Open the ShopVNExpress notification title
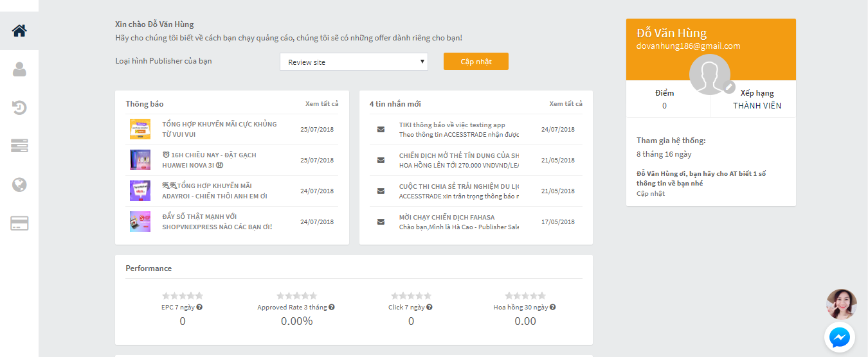Image resolution: width=868 pixels, height=357 pixels. (x=217, y=222)
